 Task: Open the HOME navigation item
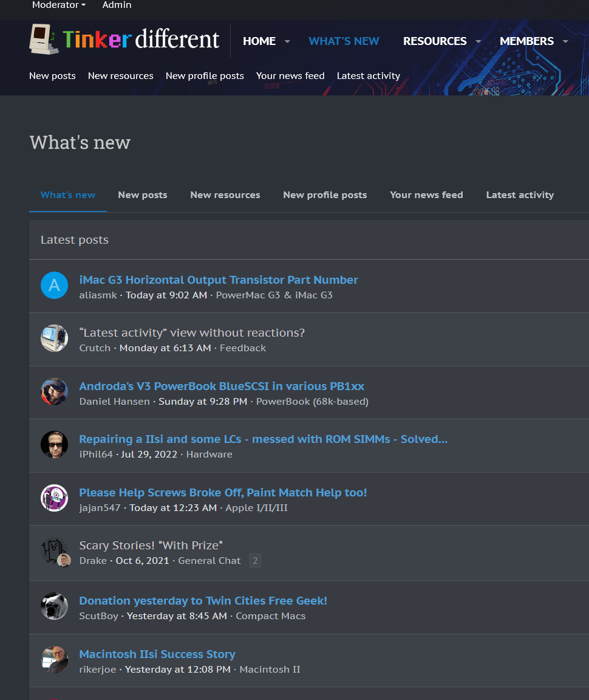tap(259, 41)
